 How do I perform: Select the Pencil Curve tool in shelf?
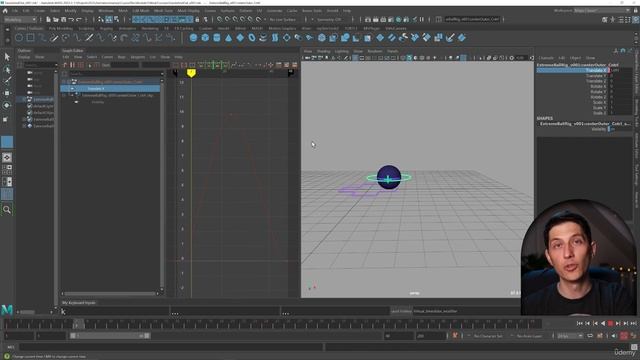[x=54, y=38]
